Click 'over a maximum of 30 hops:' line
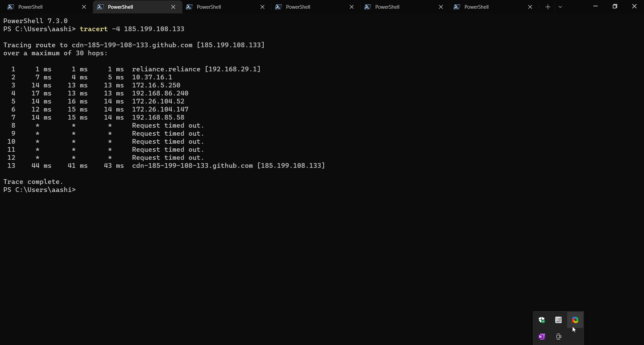The height and width of the screenshot is (345, 644). click(55, 53)
